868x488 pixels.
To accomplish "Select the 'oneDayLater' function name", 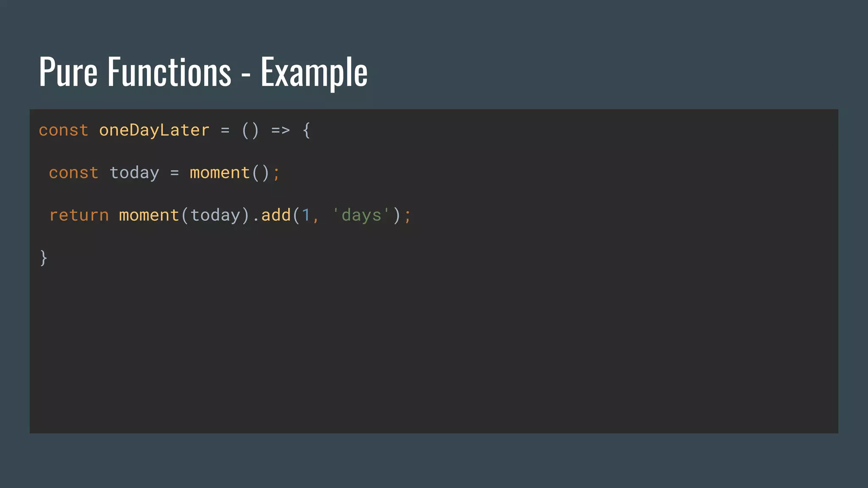I will coord(154,130).
